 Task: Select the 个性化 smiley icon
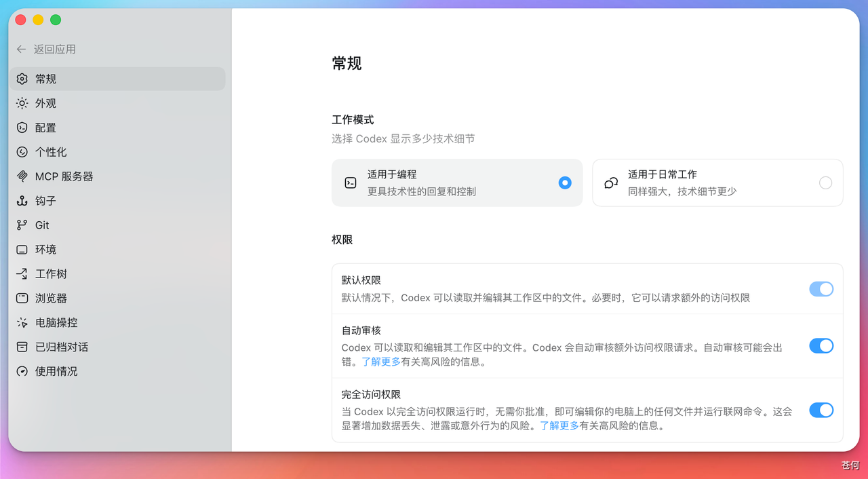pyautogui.click(x=22, y=152)
